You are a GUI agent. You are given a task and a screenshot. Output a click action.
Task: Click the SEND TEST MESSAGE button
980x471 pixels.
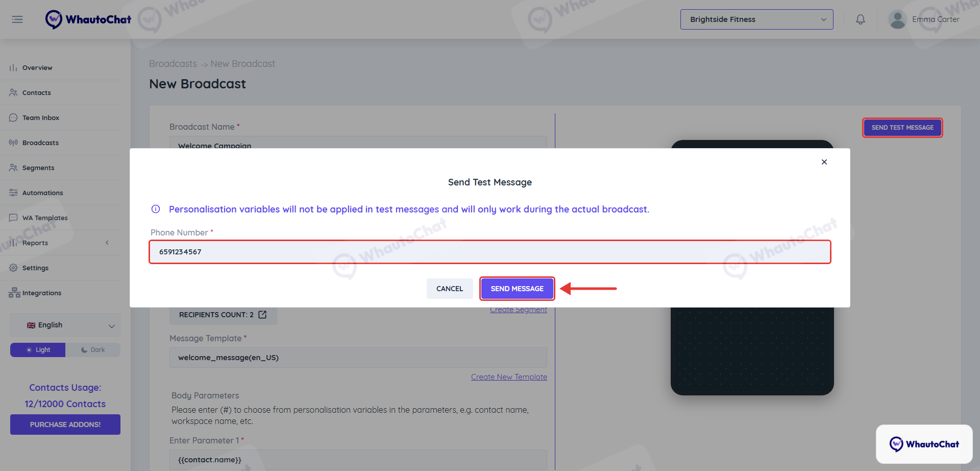(x=902, y=128)
